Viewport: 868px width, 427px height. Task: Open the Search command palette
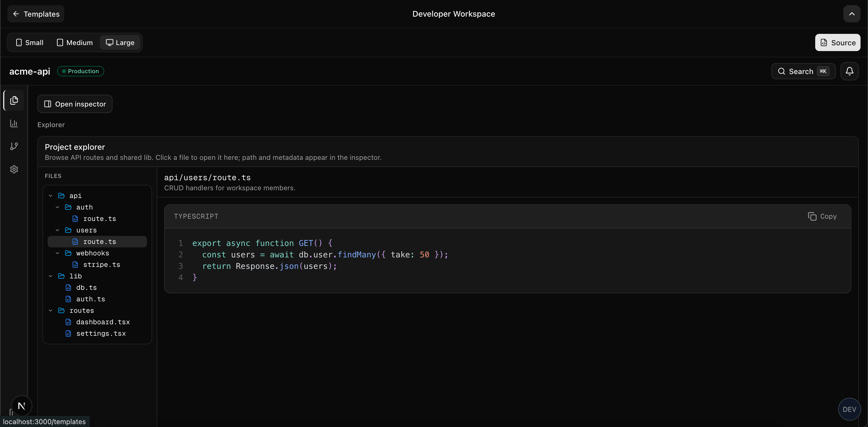tap(803, 71)
